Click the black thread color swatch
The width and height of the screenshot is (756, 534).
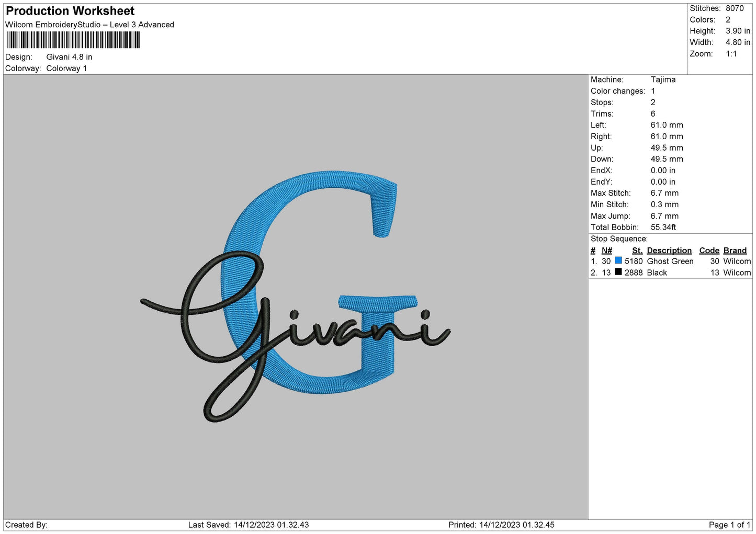click(x=618, y=272)
